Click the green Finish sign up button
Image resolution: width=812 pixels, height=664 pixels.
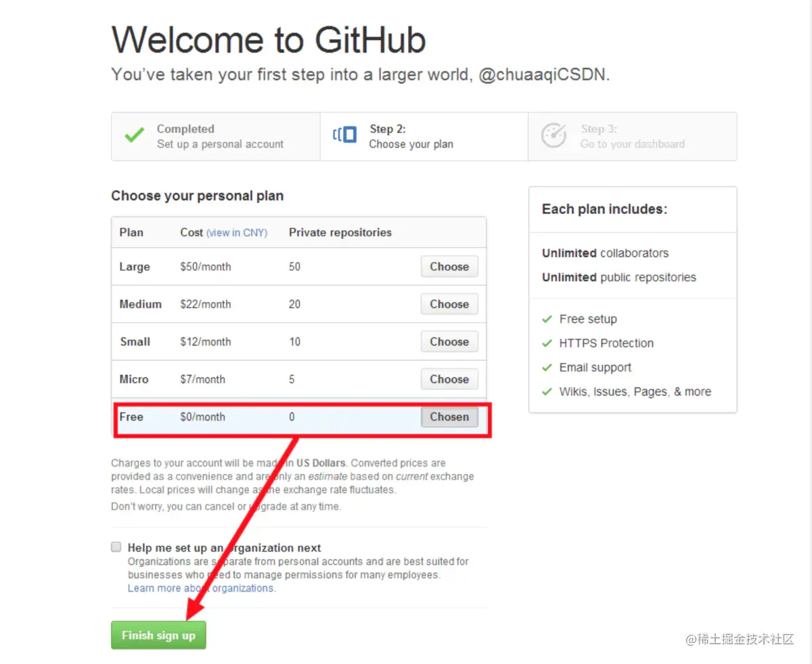158,636
